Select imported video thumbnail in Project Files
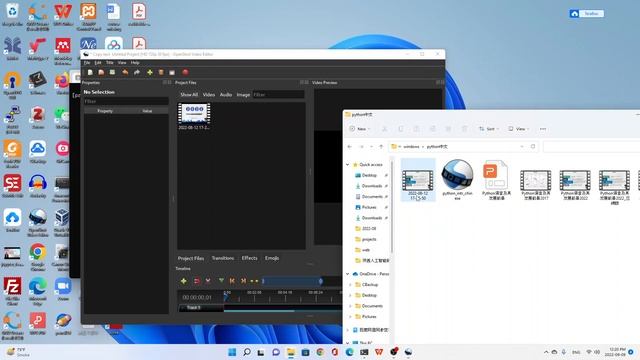The height and width of the screenshot is (360, 640). 194,113
